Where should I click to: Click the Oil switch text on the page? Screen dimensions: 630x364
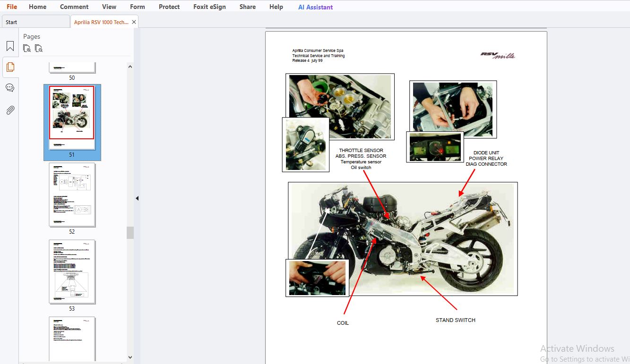click(x=361, y=168)
